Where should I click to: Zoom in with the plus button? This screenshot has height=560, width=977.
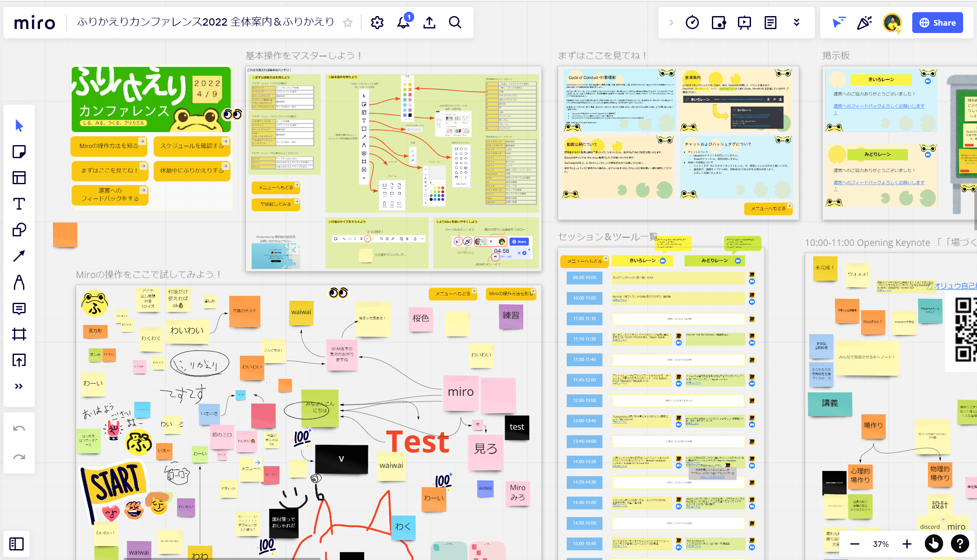coord(907,544)
